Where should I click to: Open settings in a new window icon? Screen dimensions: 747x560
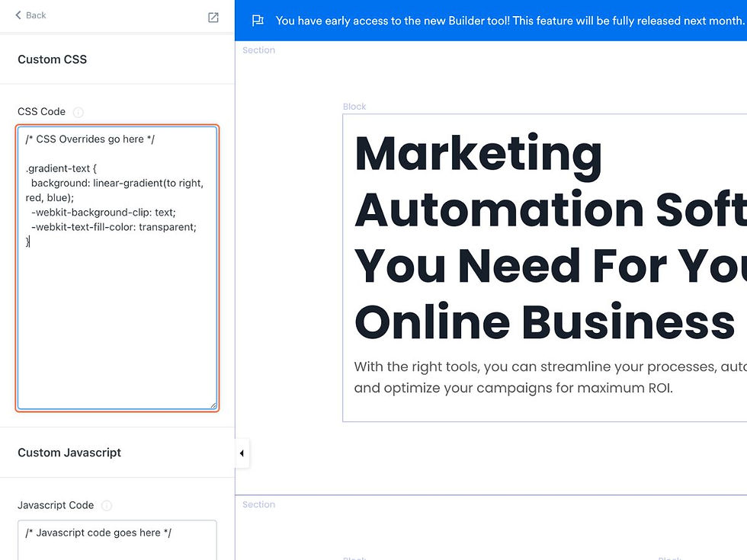point(213,18)
